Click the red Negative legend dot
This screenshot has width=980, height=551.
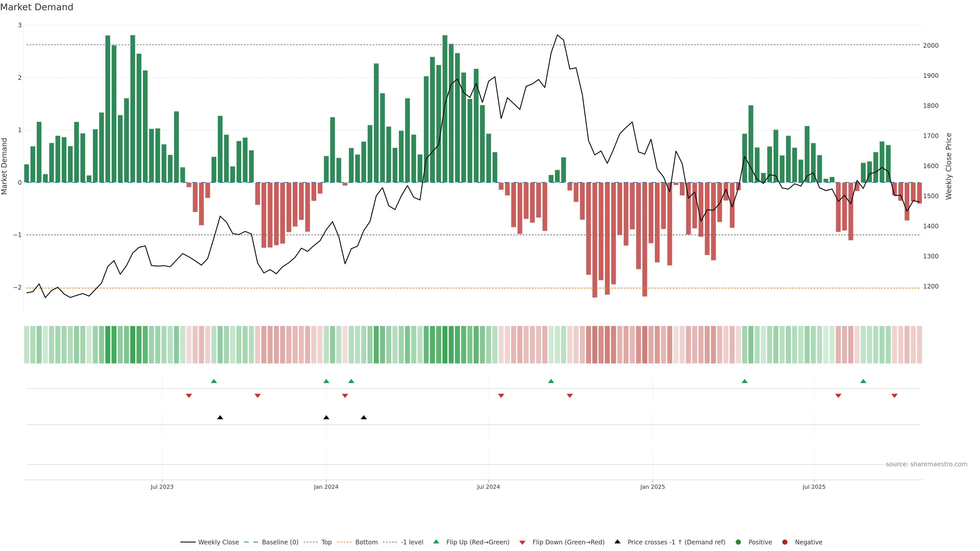click(x=785, y=542)
